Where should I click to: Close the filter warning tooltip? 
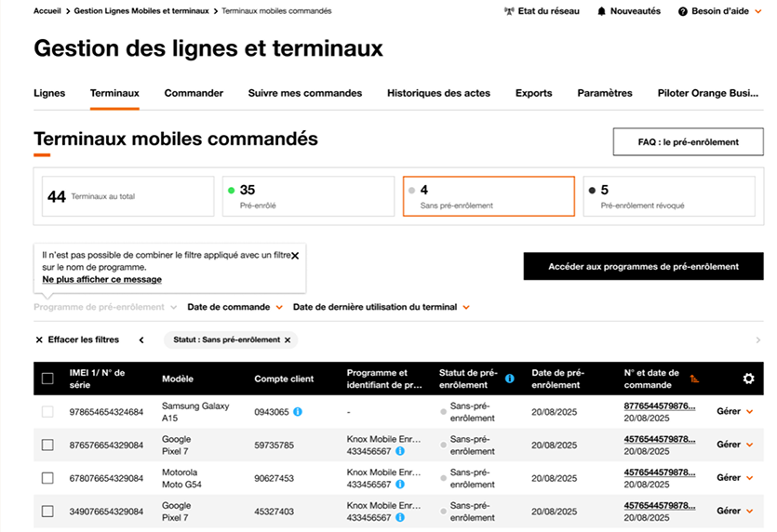[295, 254]
